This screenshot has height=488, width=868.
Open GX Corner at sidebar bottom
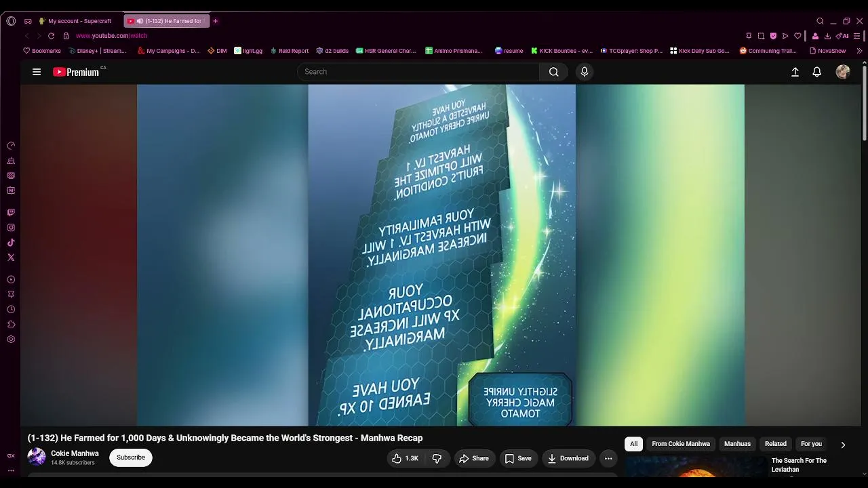pos(11,456)
